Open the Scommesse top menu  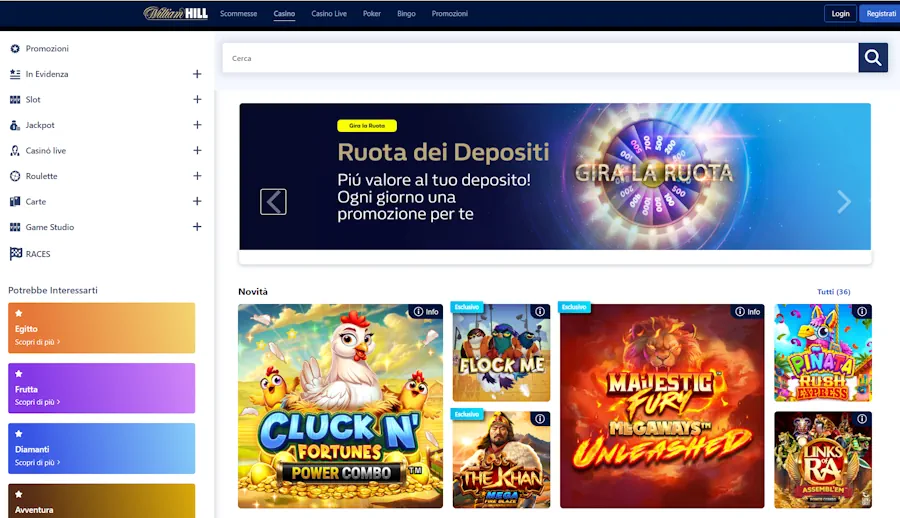(x=238, y=14)
